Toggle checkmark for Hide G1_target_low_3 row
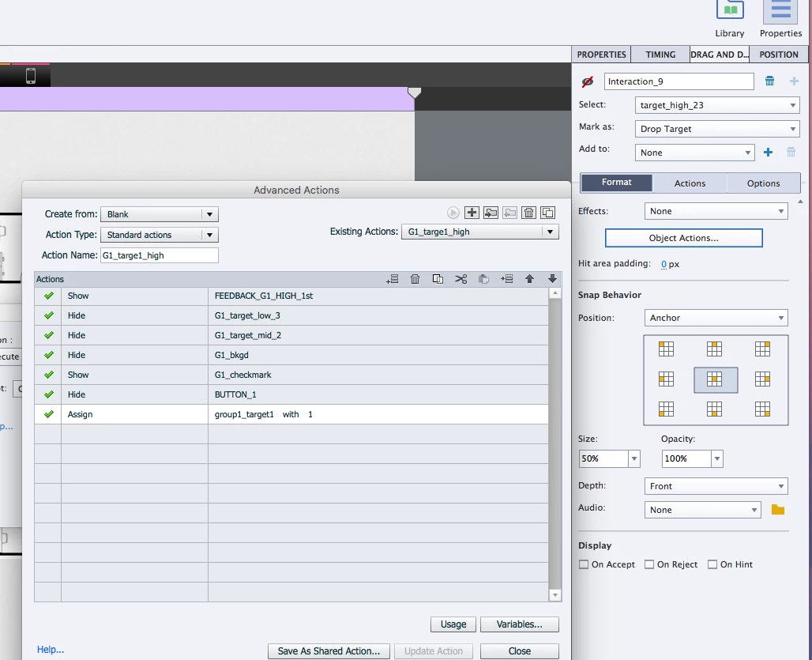Image resolution: width=812 pixels, height=660 pixels. click(49, 315)
